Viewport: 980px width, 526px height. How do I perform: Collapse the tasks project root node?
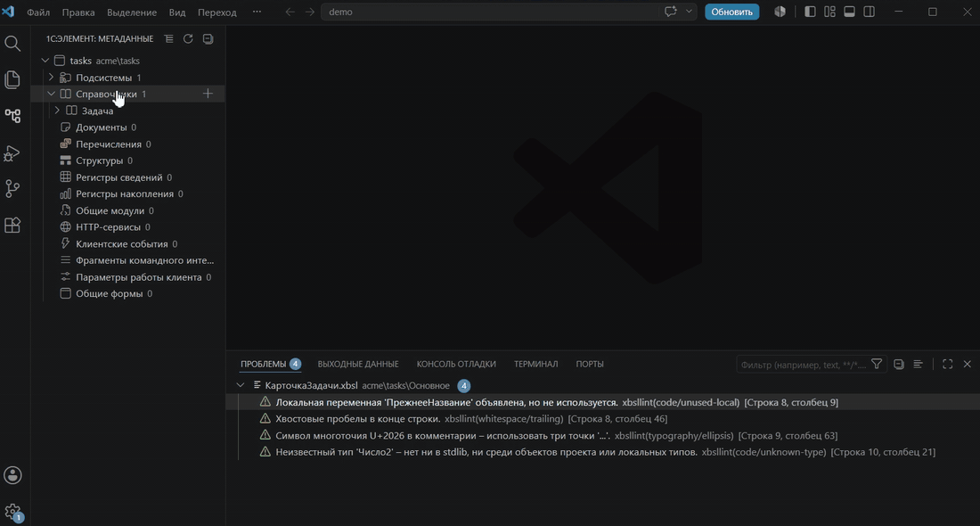[x=45, y=61]
